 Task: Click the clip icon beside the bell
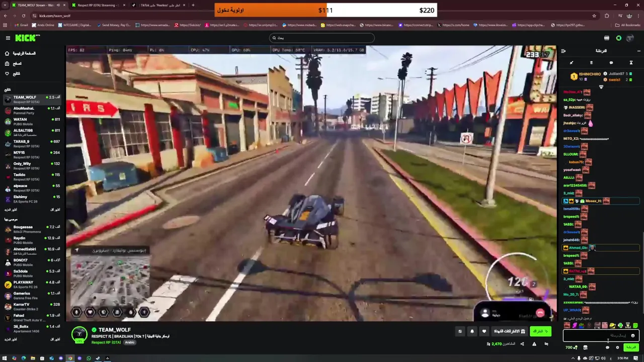(x=460, y=331)
